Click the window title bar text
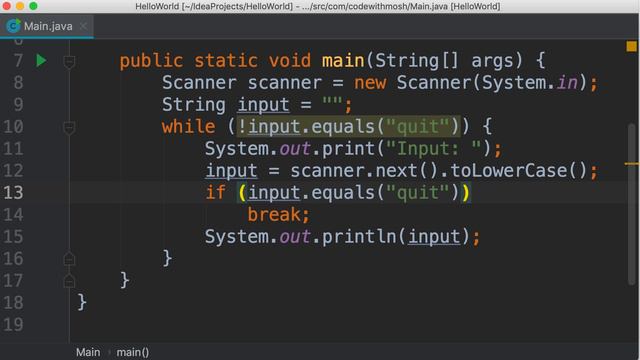Viewport: 640px width, 360px height. [x=318, y=6]
